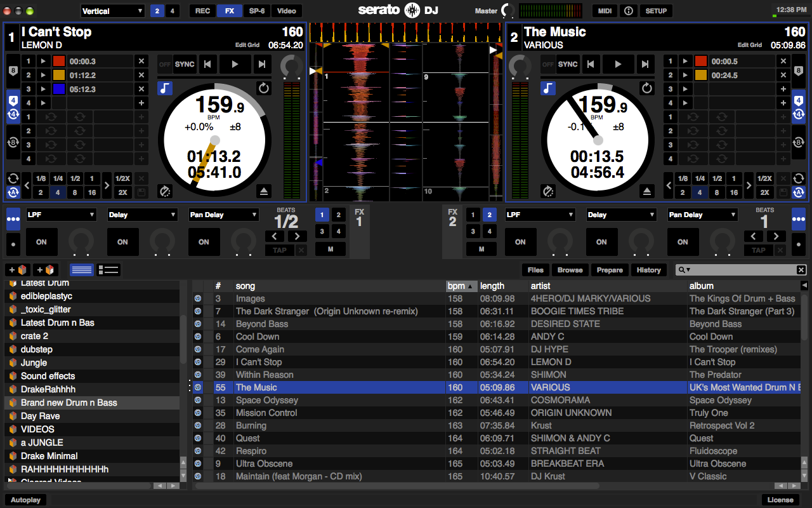
Task: Shift deck 1 loop sizes right
Action: coord(107,185)
